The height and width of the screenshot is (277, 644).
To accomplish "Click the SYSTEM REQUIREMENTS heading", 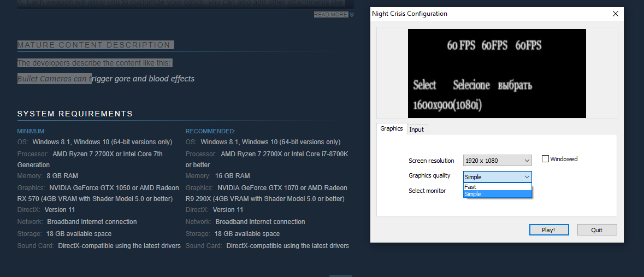I will coord(75,114).
